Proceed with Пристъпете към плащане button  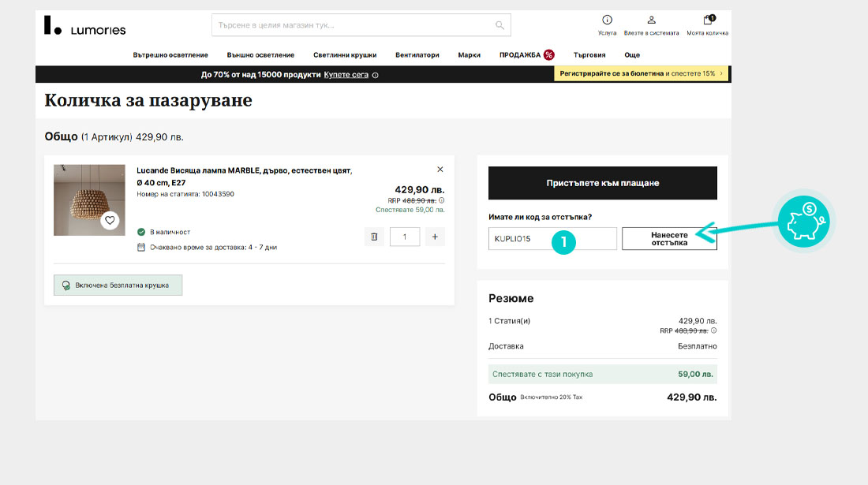point(602,183)
